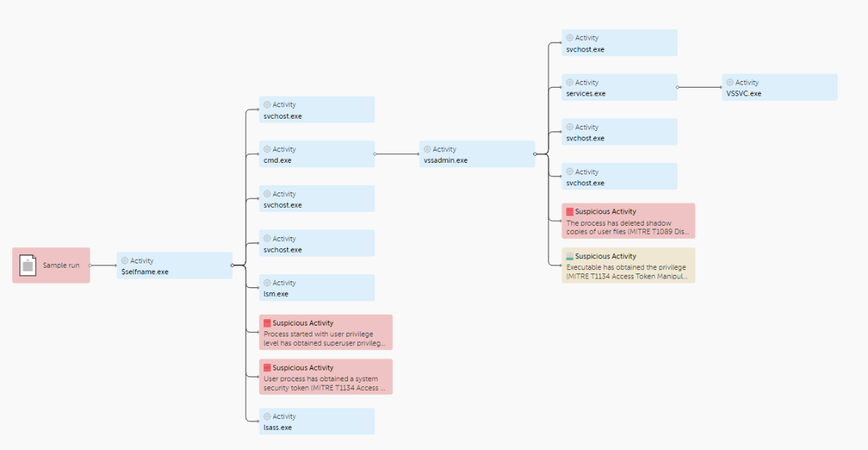Click the gear icon on lsm.exe node
The width and height of the screenshot is (868, 450).
267,283
